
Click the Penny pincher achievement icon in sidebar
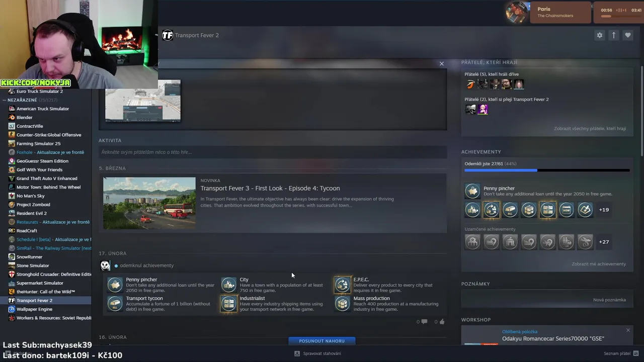(472, 191)
